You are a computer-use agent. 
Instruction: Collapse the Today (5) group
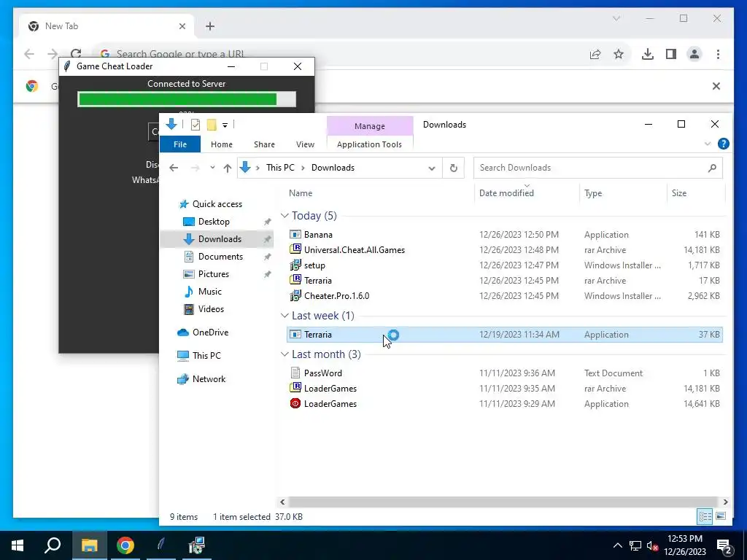[285, 216]
